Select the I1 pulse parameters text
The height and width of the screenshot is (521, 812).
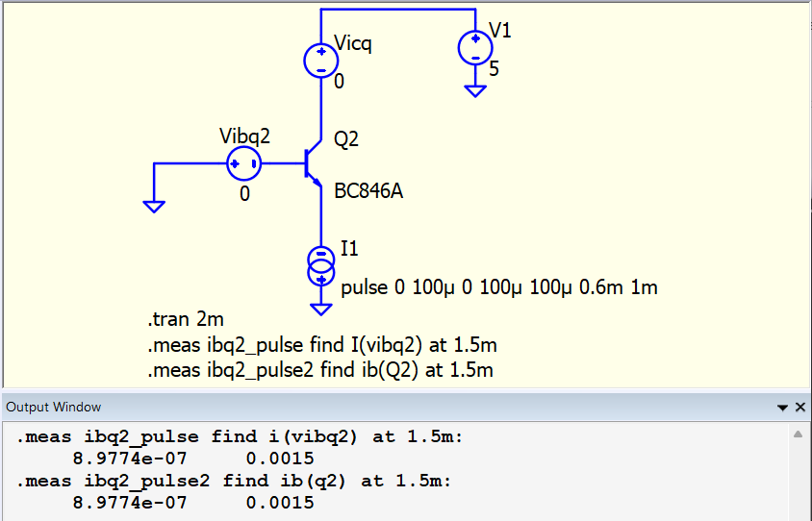click(x=499, y=287)
